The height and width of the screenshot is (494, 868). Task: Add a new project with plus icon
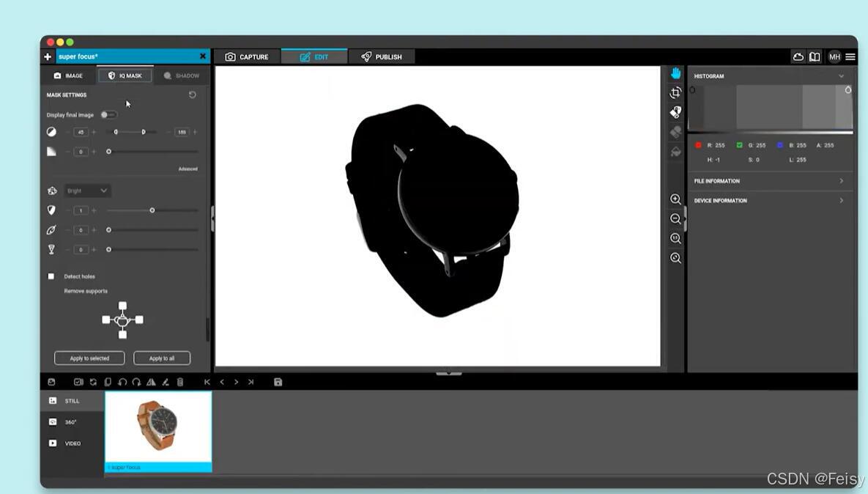pyautogui.click(x=48, y=56)
